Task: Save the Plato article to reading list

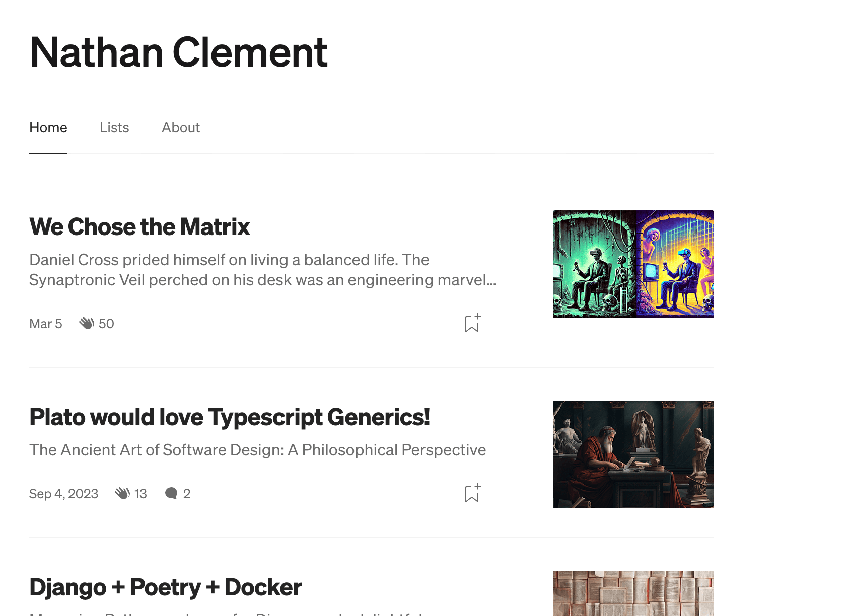Action: pos(471,493)
